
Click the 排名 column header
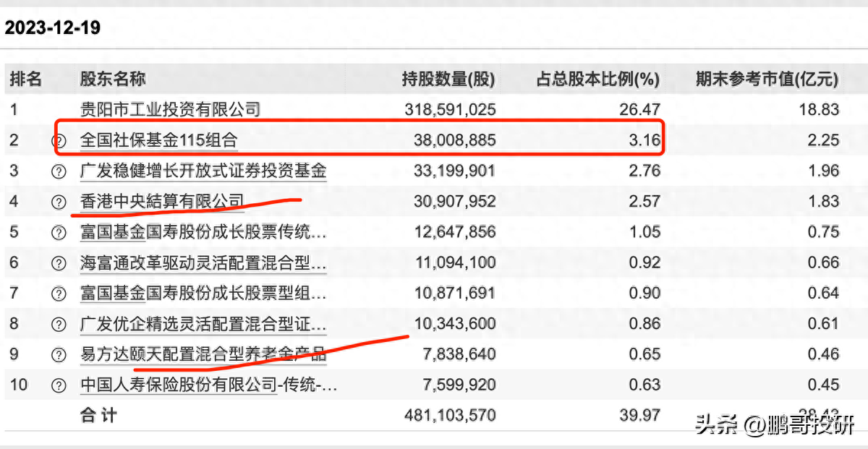(26, 79)
